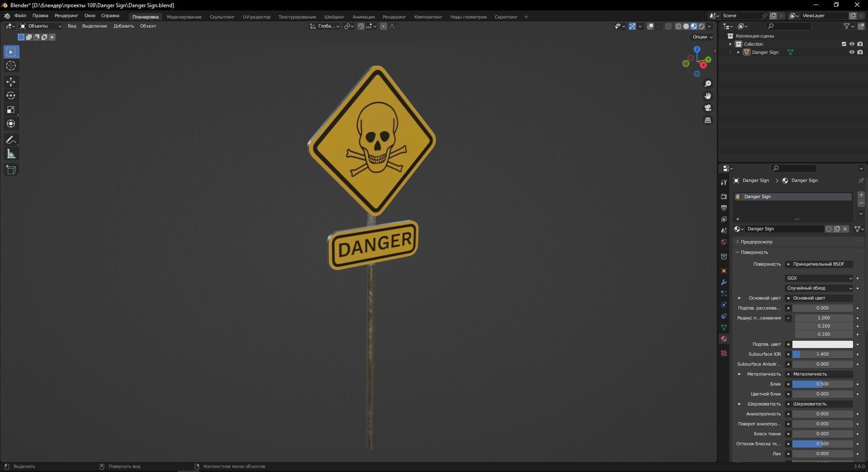Click the pan view hand icon
Screen dimensions: 868x472
pyautogui.click(x=708, y=96)
